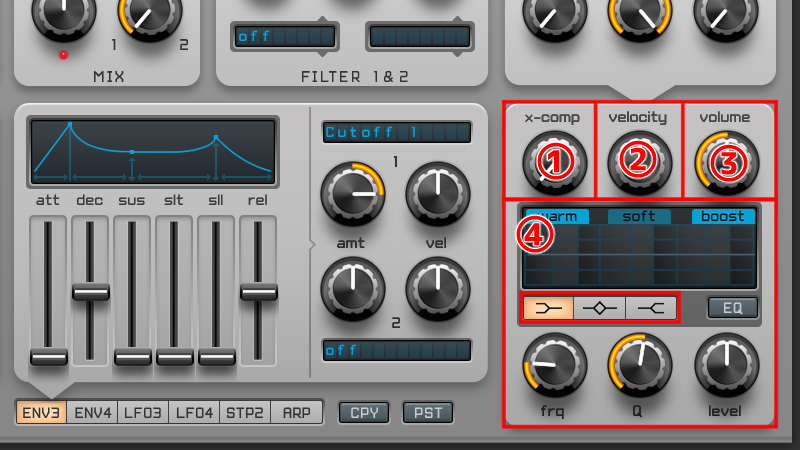Image resolution: width=800 pixels, height=450 pixels.
Task: Switch to the ENV4 tab
Action: click(93, 412)
